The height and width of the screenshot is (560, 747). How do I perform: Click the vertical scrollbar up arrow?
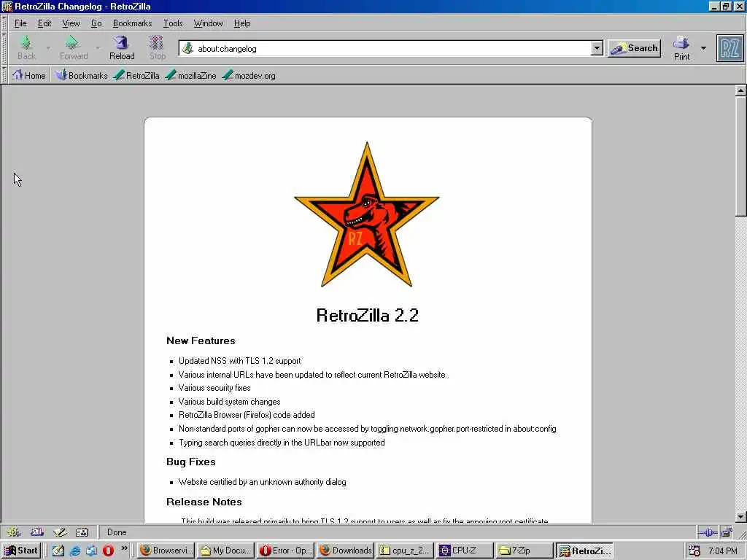tap(740, 90)
